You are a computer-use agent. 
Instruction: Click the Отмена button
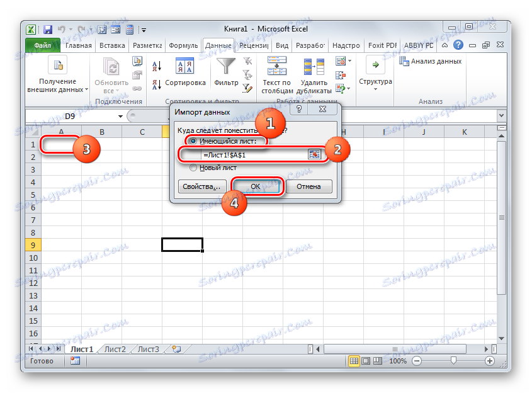pyautogui.click(x=308, y=186)
